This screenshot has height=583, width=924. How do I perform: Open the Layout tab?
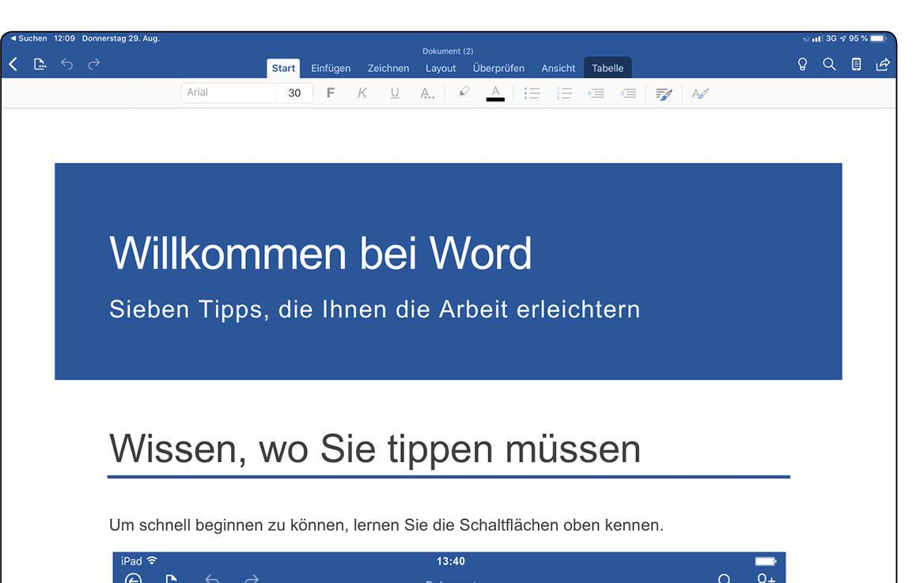point(441,68)
